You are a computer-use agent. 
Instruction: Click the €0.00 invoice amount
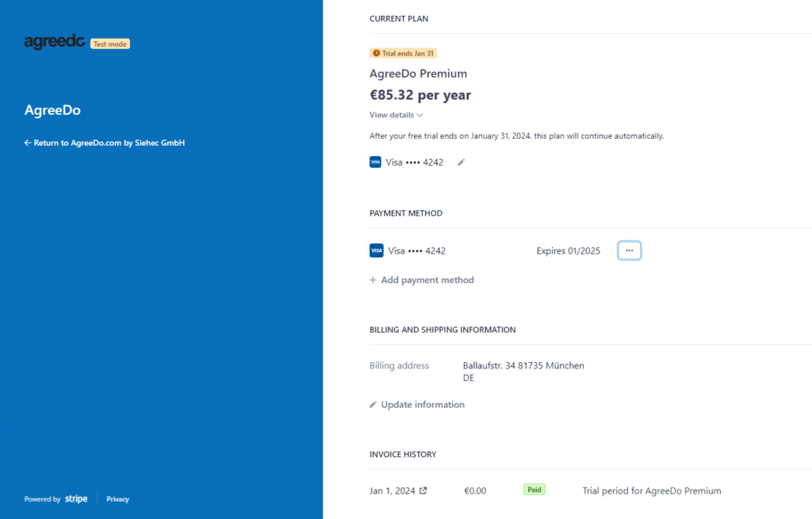point(475,490)
